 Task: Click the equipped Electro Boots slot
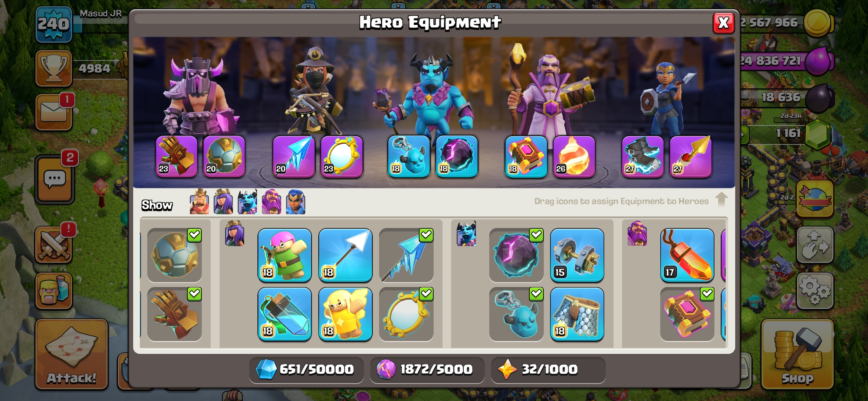642,156
